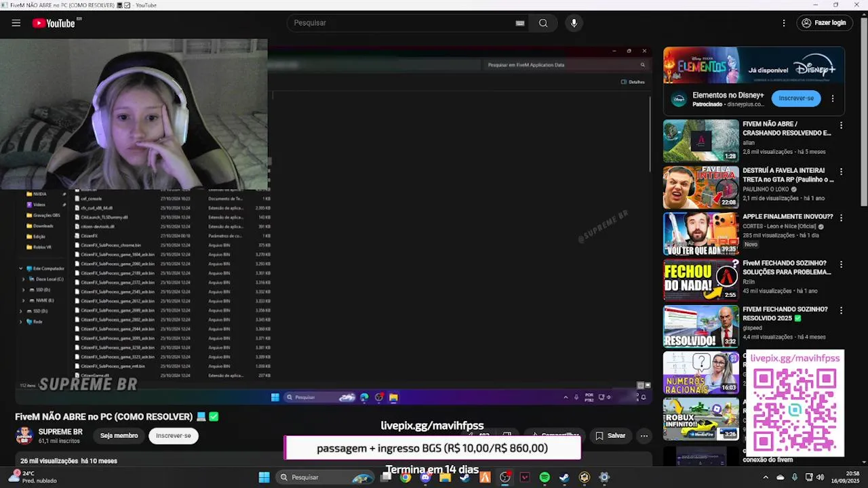Click Detalhes in the video's Explorer window
Viewport: 868px width, 488px height.
(633, 82)
